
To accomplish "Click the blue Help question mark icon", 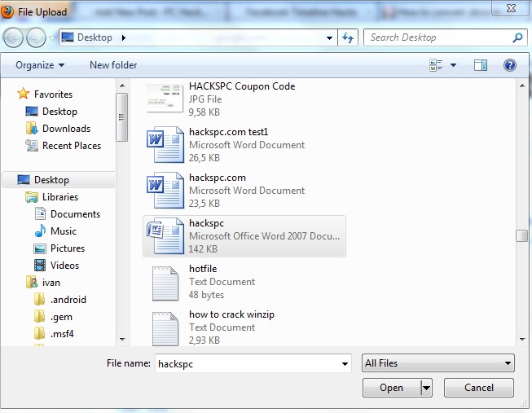I will pos(510,65).
